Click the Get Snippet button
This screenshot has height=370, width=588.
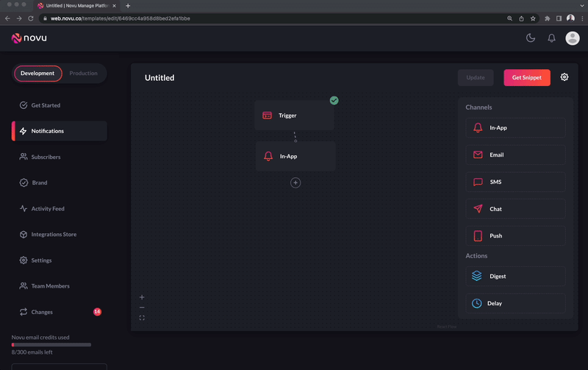(527, 78)
